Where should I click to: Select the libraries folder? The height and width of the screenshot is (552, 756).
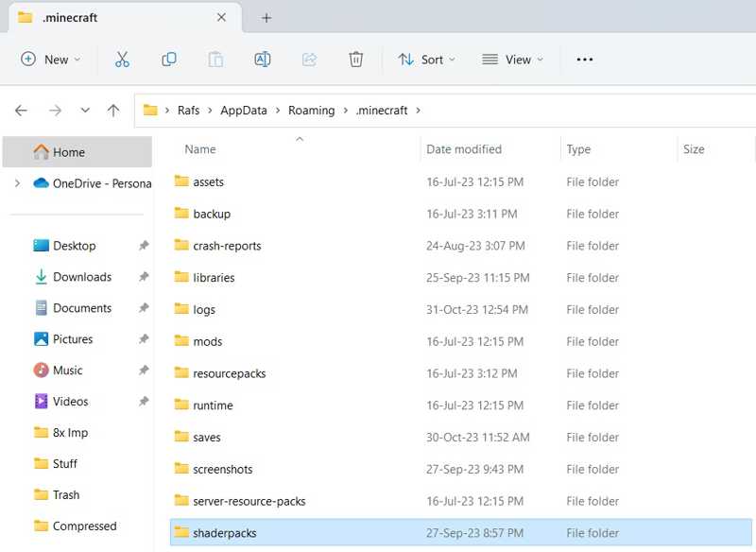click(x=461, y=278)
